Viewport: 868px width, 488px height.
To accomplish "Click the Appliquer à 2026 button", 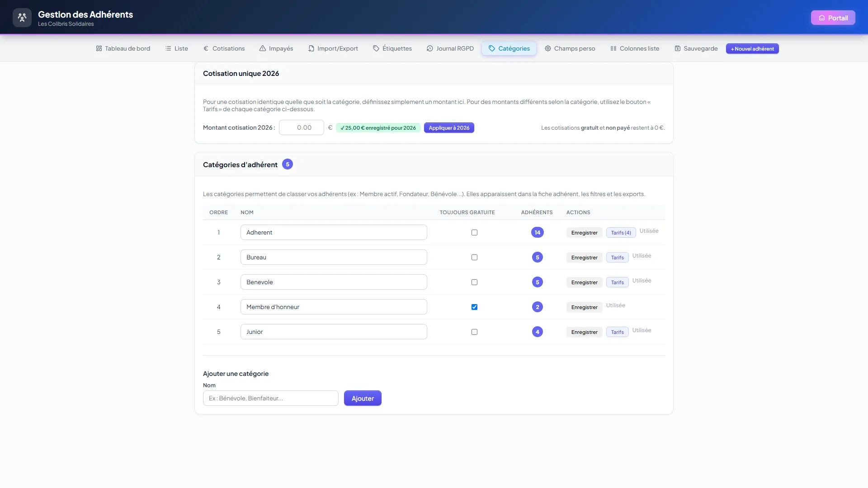I will click(449, 128).
